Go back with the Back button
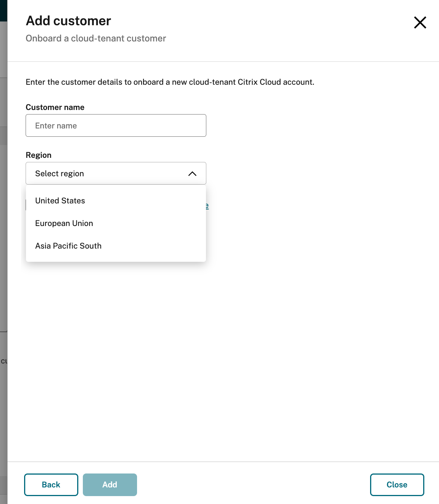 51,485
